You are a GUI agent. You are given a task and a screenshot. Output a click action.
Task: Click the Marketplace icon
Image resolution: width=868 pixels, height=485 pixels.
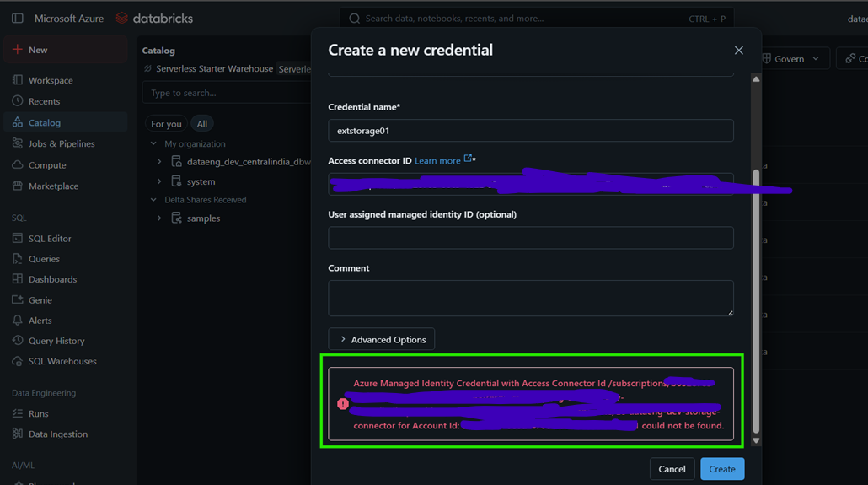[18, 186]
